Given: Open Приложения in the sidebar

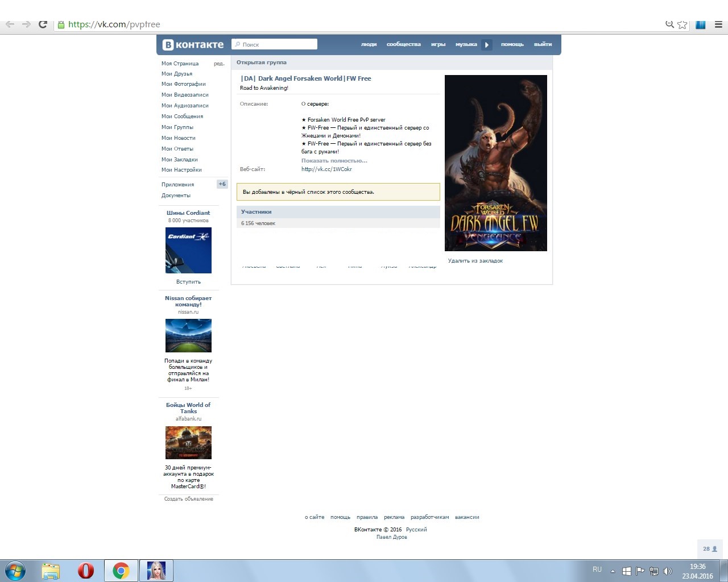Looking at the screenshot, I should [x=177, y=185].
